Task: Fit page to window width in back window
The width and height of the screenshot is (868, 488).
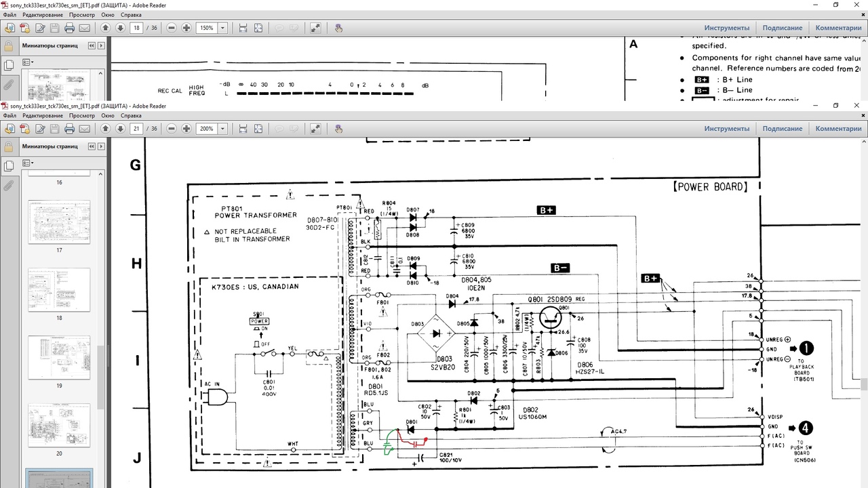Action: (x=243, y=28)
